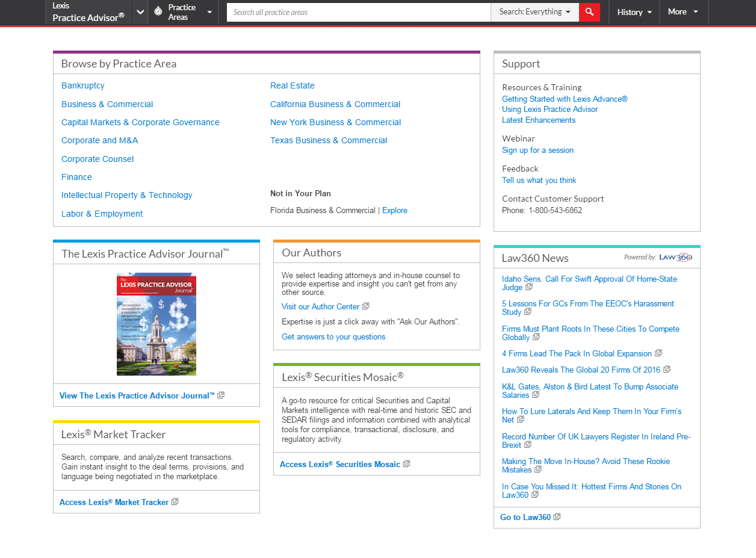Click Access Lexis Market Tracker link

(114, 502)
